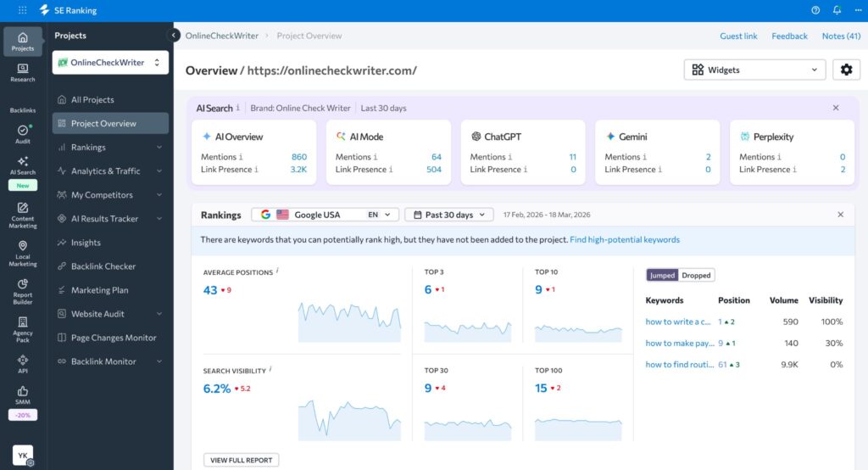Click the YK user avatar

click(23, 456)
